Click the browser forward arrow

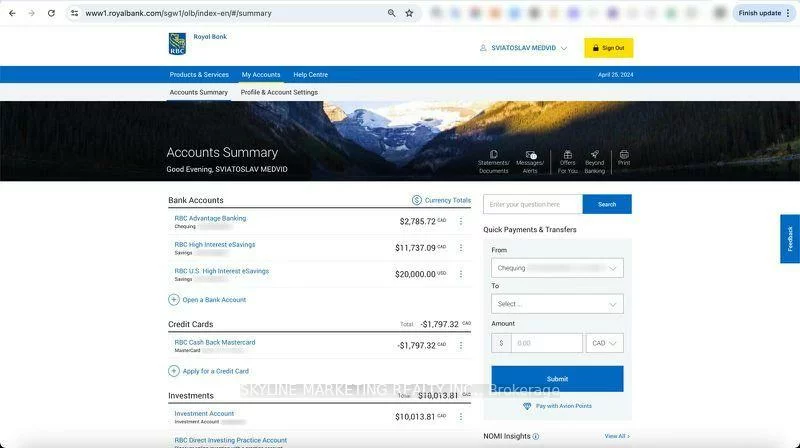(32, 13)
